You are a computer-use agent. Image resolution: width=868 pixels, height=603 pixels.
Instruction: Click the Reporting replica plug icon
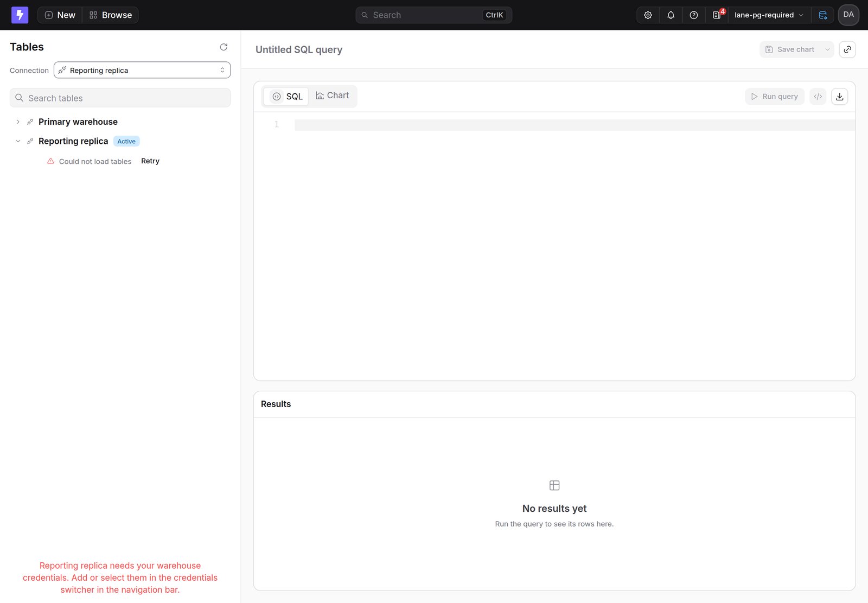click(30, 141)
